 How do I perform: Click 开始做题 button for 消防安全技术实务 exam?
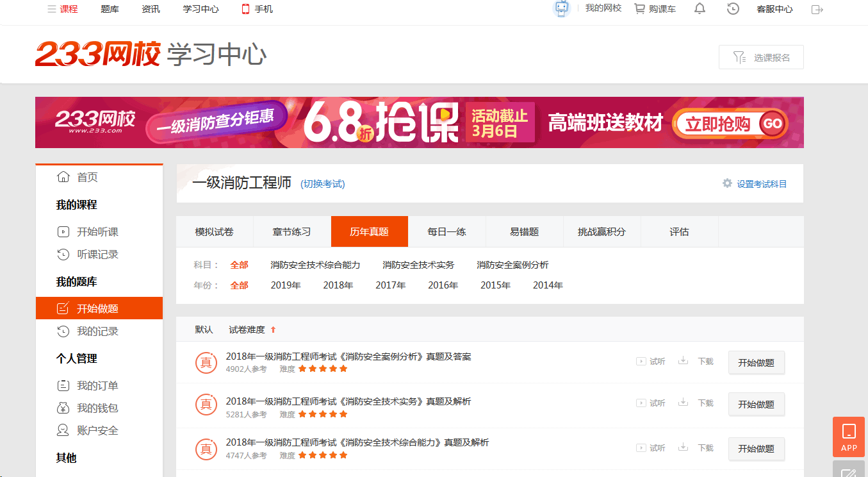757,404
